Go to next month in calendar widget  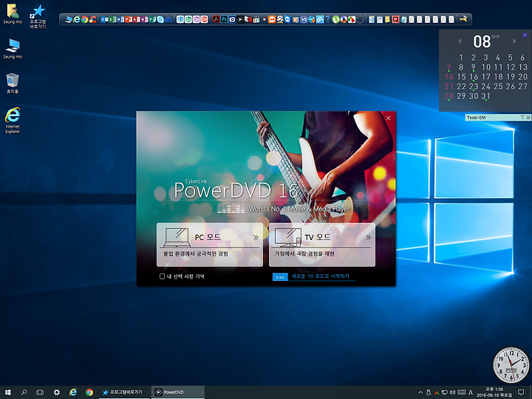(514, 41)
